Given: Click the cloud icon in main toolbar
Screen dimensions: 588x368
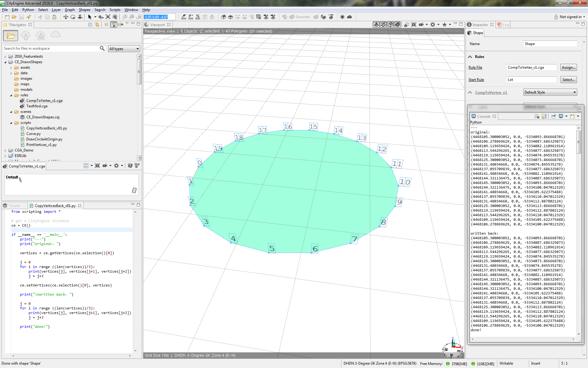Looking at the screenshot, I should [x=349, y=17].
